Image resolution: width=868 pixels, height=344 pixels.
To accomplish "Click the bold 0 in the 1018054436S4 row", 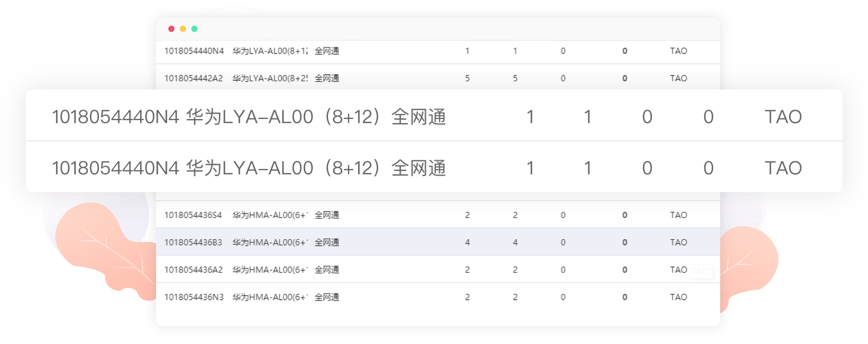I will click(x=625, y=215).
